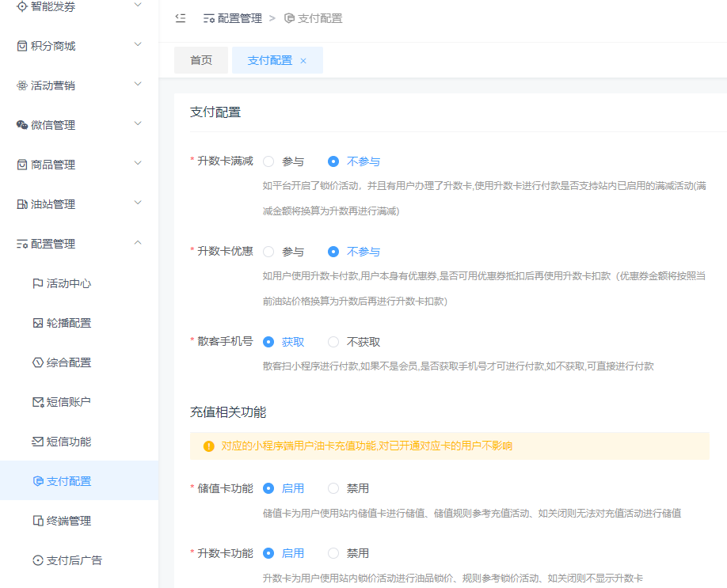Click 配置管理 breadcrumb link
Image resolution: width=727 pixels, height=588 pixels.
240,18
